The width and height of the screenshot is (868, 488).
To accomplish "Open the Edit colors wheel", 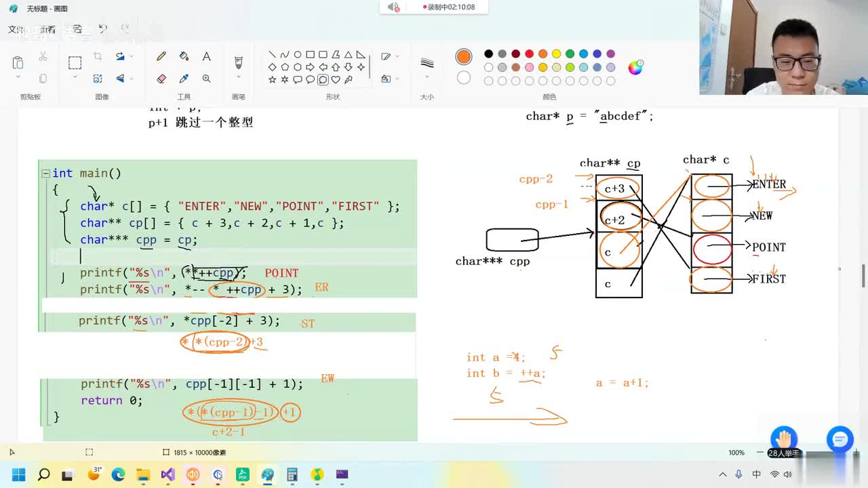I will (x=635, y=67).
